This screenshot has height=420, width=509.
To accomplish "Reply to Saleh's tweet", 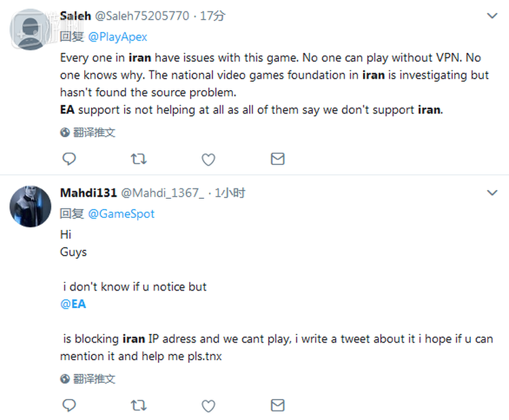I will 69,159.
